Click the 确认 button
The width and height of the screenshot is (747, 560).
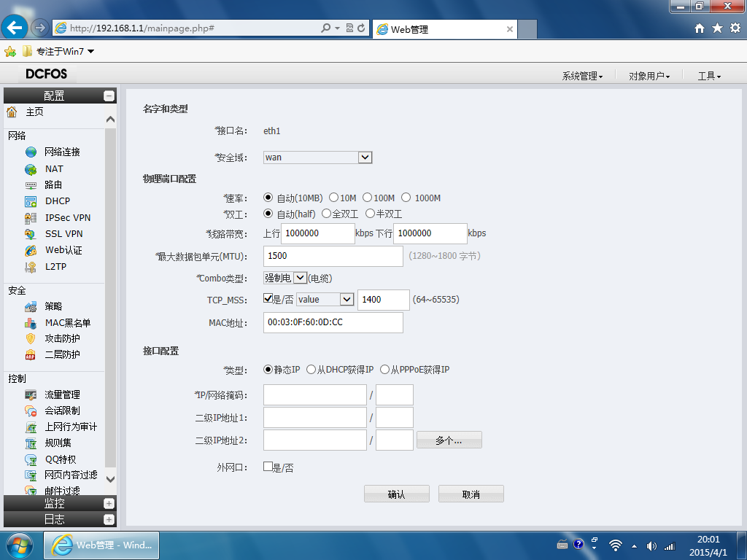pos(396,494)
